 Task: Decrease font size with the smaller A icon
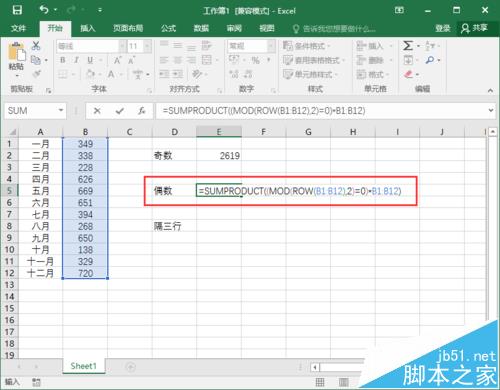(x=131, y=60)
